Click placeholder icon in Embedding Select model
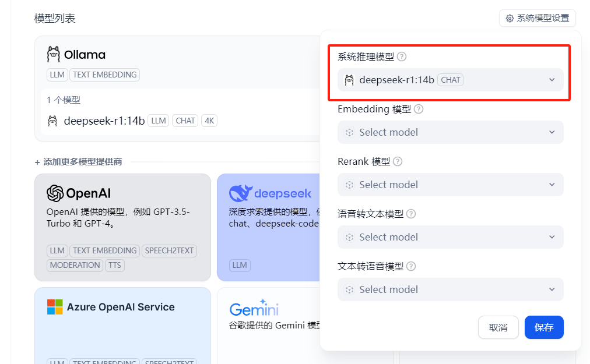 point(349,132)
